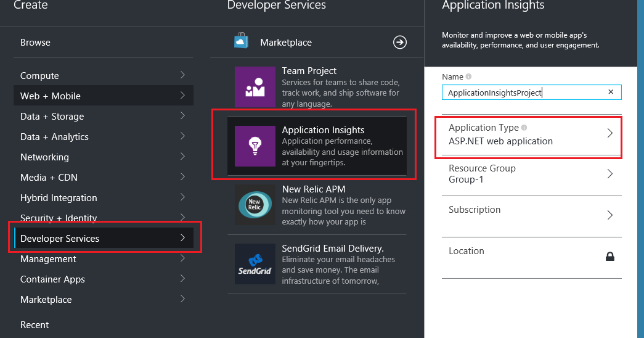Click the Location lock icon
Screen dimensions: 644x338
click(609, 257)
